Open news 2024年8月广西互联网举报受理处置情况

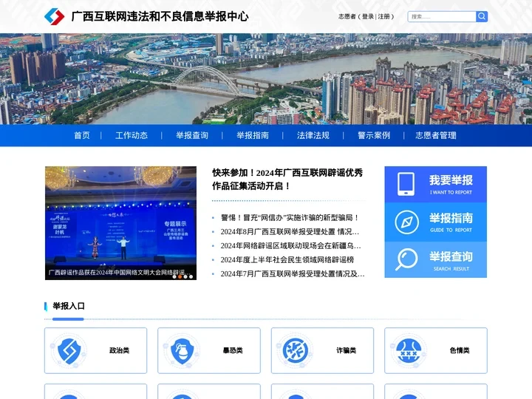(x=290, y=232)
